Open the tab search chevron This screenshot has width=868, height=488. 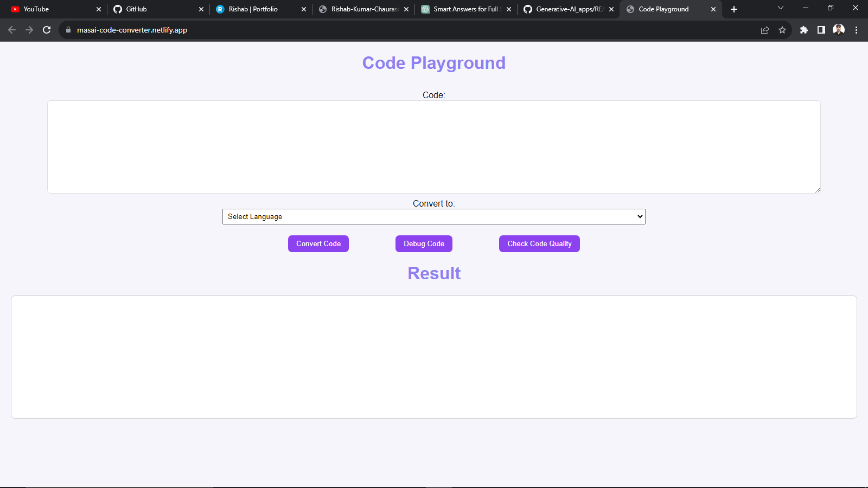[x=781, y=8]
